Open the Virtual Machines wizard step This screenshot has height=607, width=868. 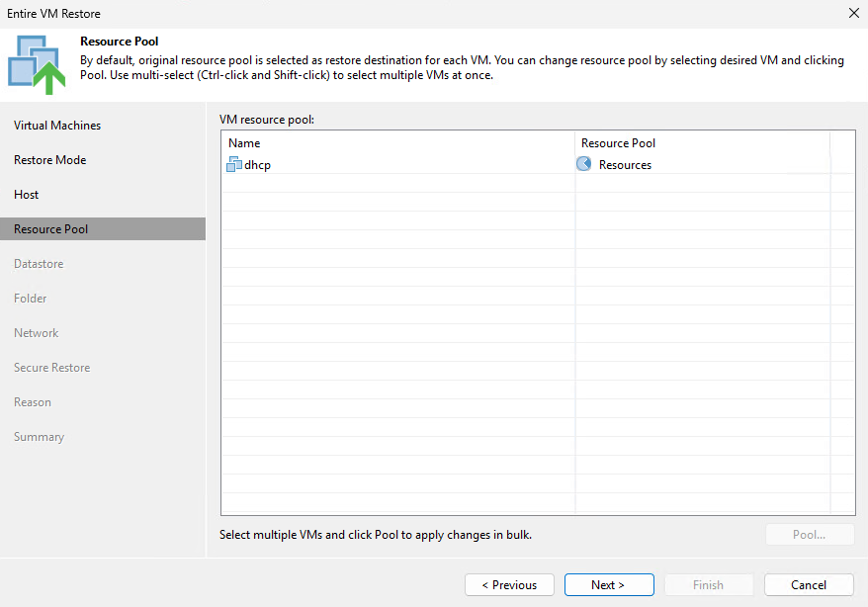click(55, 125)
